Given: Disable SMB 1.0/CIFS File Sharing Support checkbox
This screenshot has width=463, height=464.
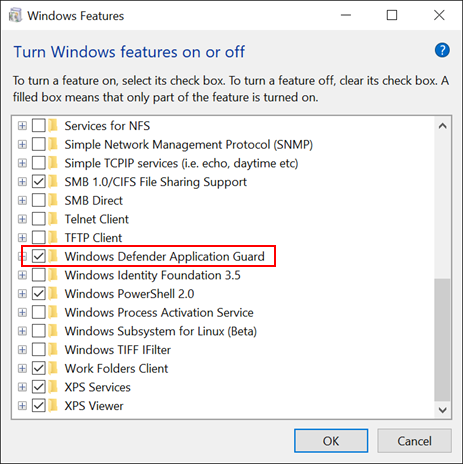Looking at the screenshot, I should point(39,182).
